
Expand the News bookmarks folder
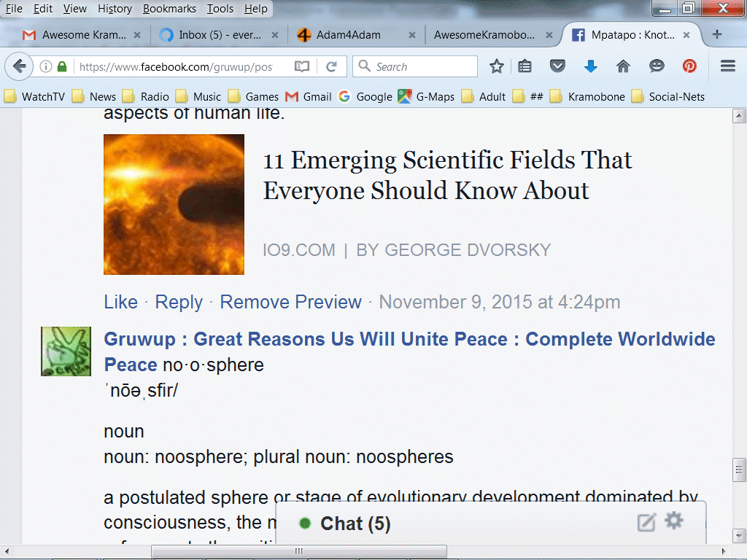click(x=94, y=97)
